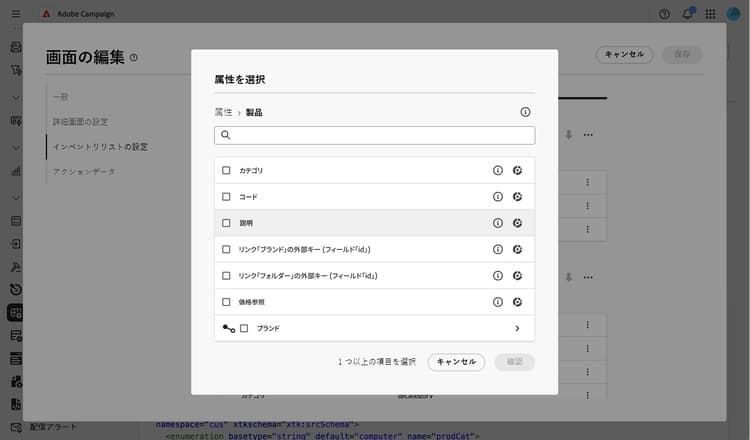750x440 pixels.
Task: Open hamburger menu in top-left
Action: point(16,14)
